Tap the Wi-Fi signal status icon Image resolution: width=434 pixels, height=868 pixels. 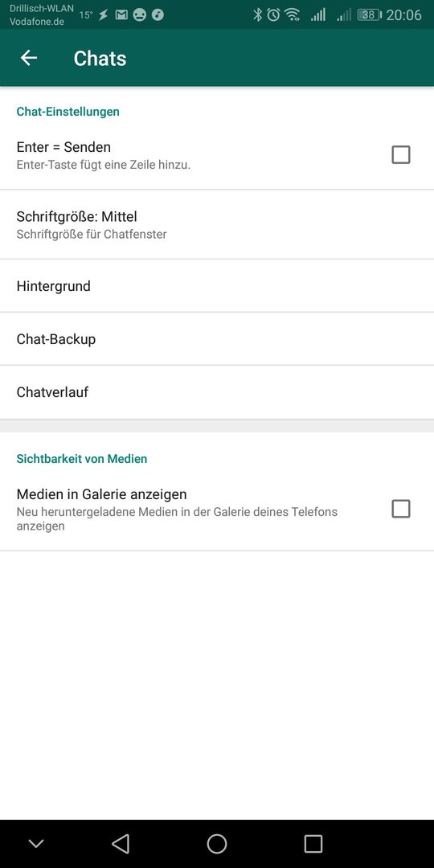coord(293,15)
